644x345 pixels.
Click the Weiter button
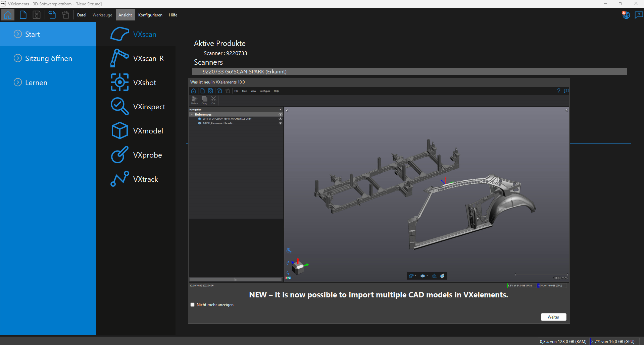click(553, 317)
